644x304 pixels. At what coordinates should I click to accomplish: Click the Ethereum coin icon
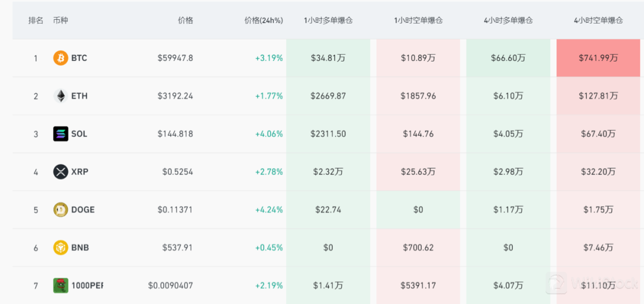tap(61, 96)
